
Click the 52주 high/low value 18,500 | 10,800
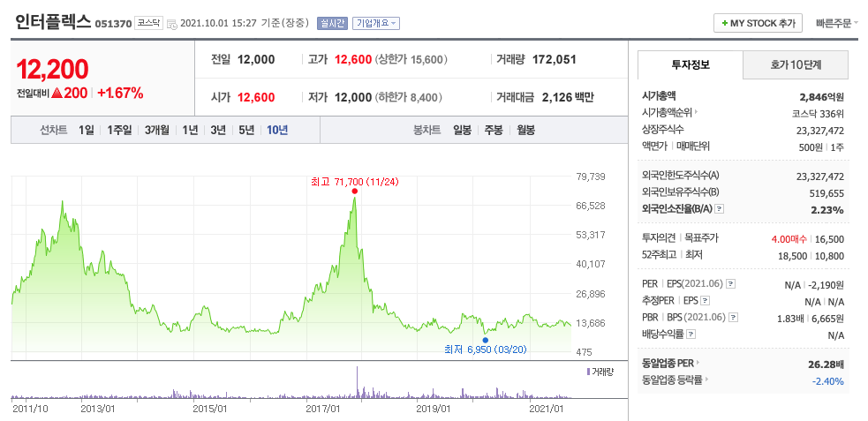coord(812,256)
